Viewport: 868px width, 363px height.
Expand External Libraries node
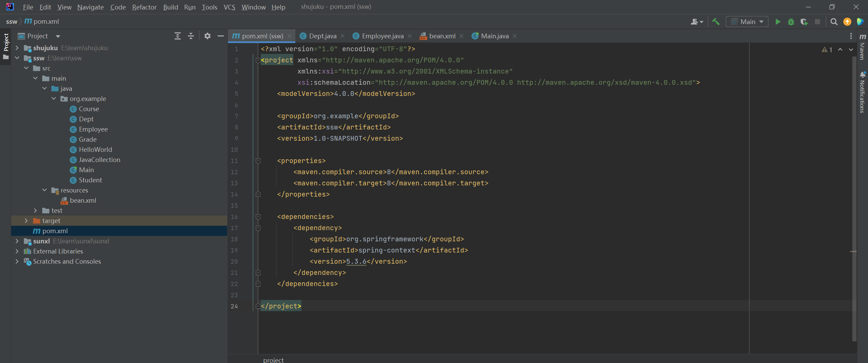point(17,251)
